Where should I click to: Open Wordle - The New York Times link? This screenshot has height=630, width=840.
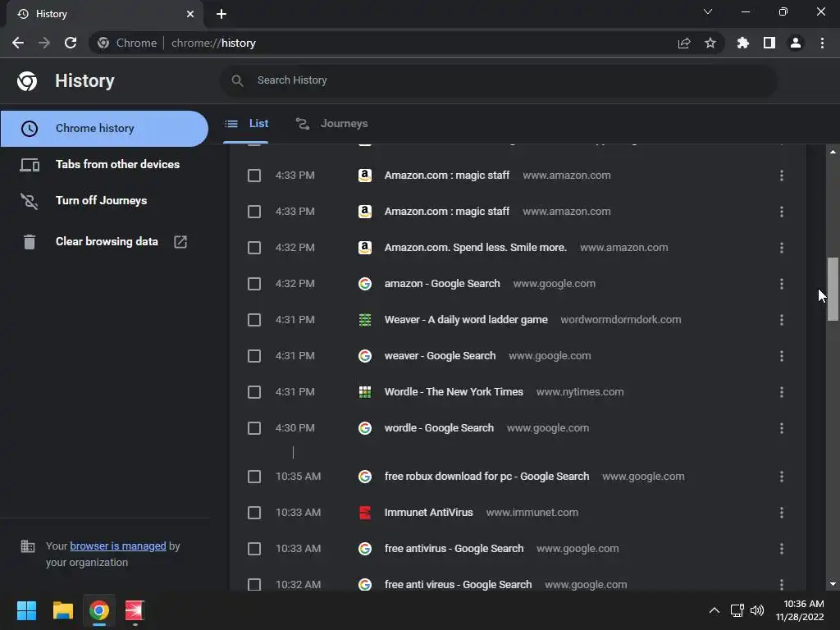point(454,392)
